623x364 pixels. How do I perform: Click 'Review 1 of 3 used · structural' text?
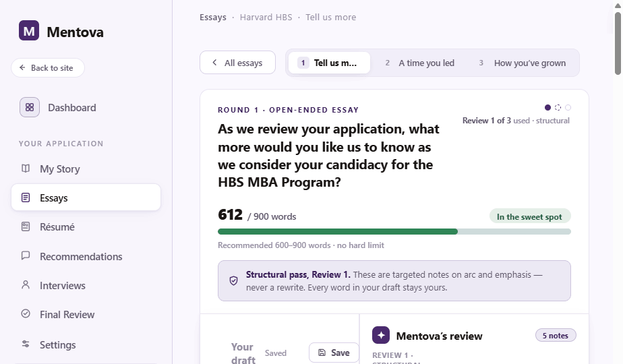click(x=516, y=121)
